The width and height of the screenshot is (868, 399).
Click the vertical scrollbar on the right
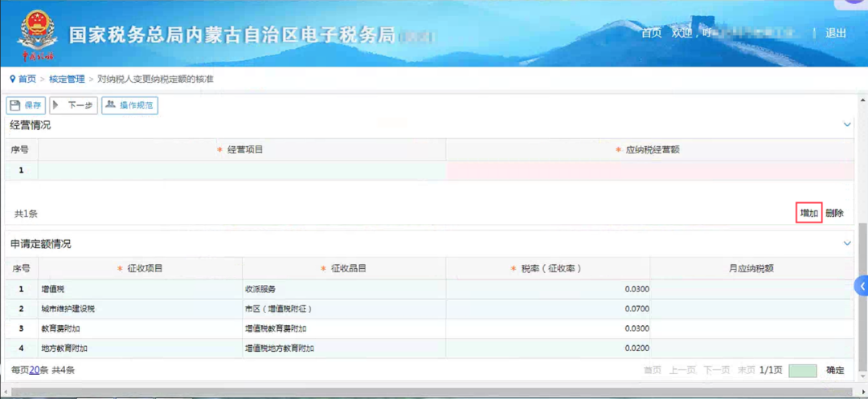861,241
